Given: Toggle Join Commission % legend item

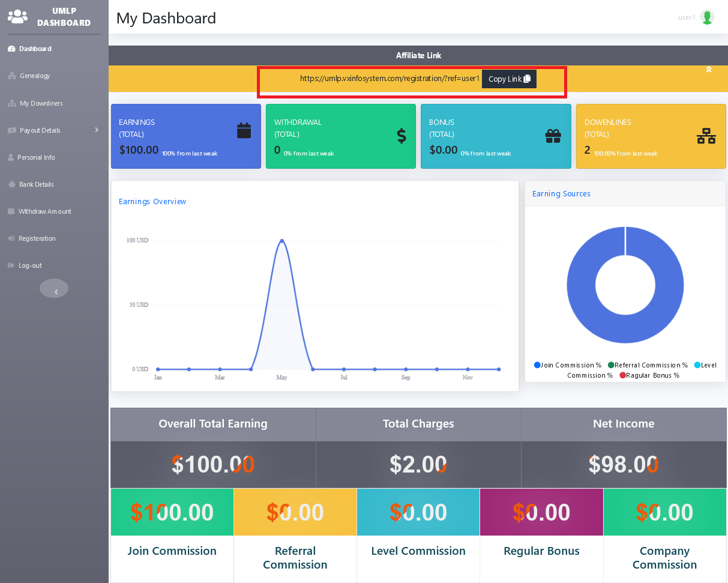Looking at the screenshot, I should point(567,365).
